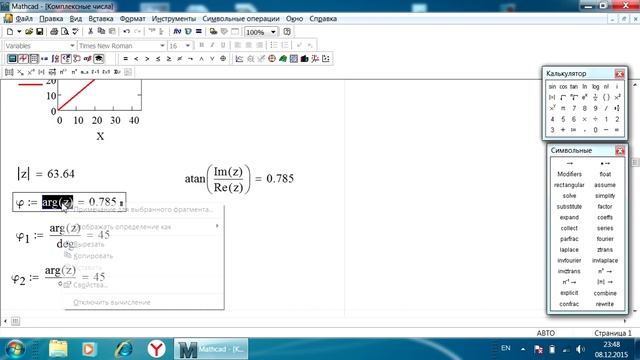This screenshot has width=640, height=360.
Task: Undo last action via toolbar arrow
Action: [x=127, y=31]
